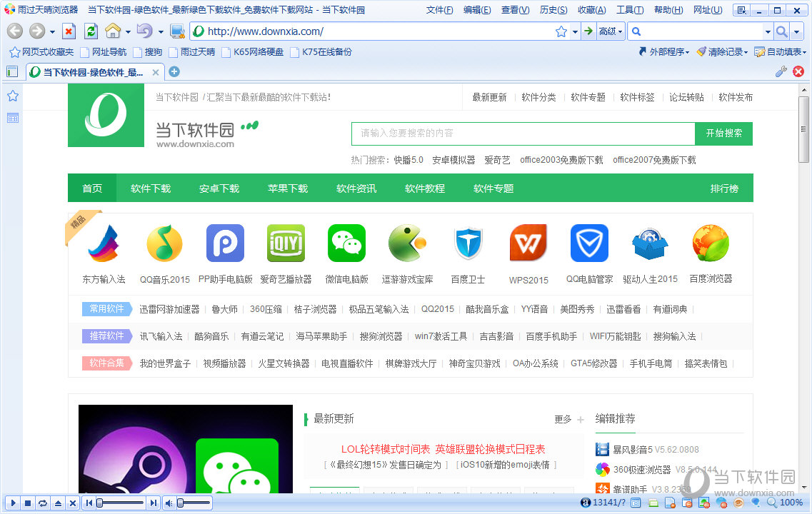Viewport: 812px width, 514px height.
Task: Open the 文件(F) menu
Action: pyautogui.click(x=440, y=10)
